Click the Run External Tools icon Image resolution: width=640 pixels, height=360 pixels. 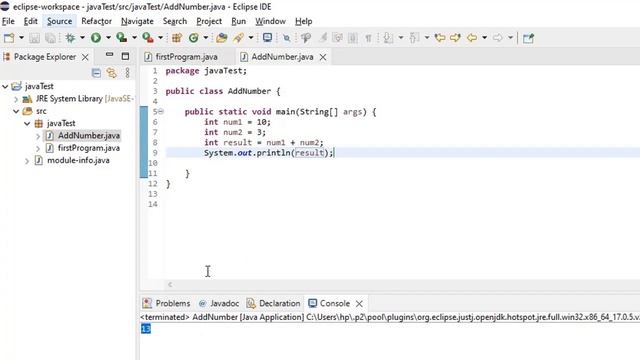[x=148, y=38]
